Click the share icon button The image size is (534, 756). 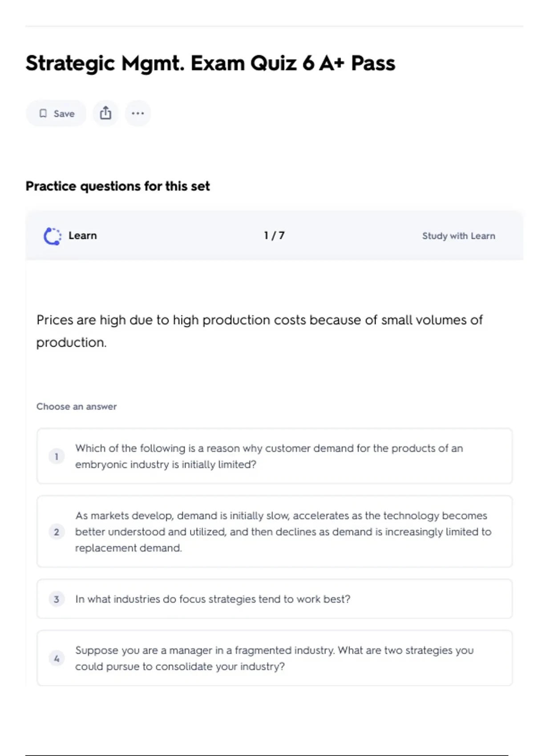point(105,113)
